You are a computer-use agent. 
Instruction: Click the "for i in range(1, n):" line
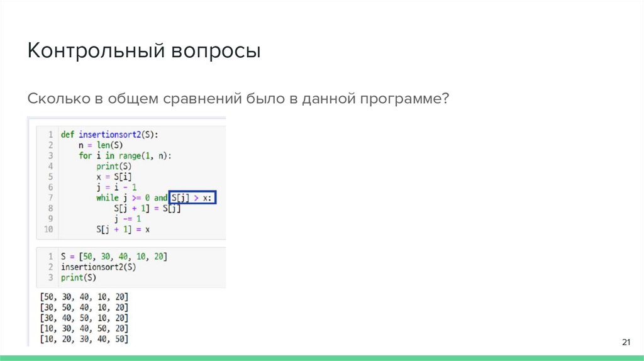click(x=125, y=155)
